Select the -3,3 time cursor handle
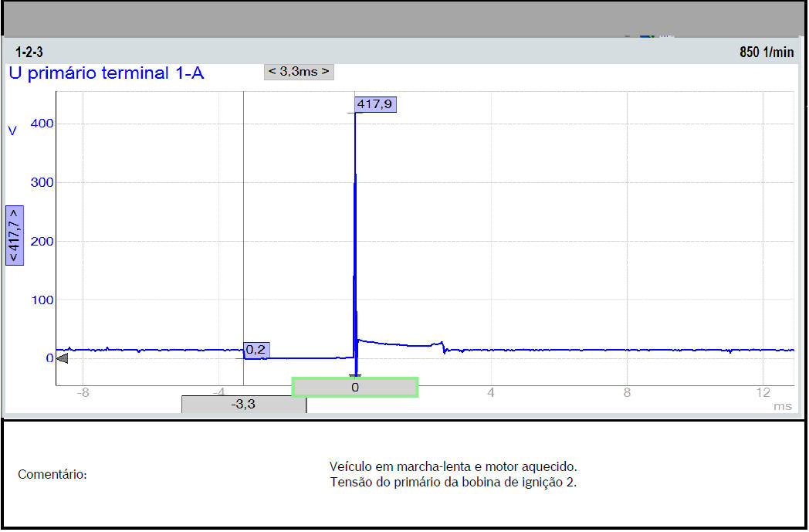 coord(244,404)
